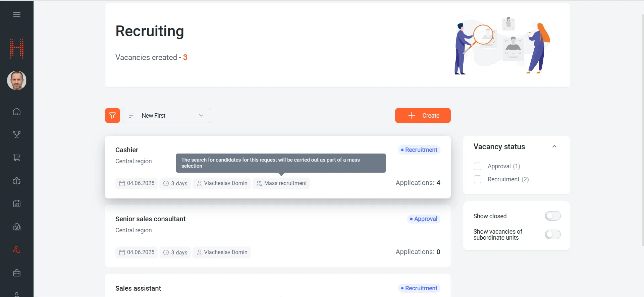Open the Sales assistant vacancy

click(138, 288)
